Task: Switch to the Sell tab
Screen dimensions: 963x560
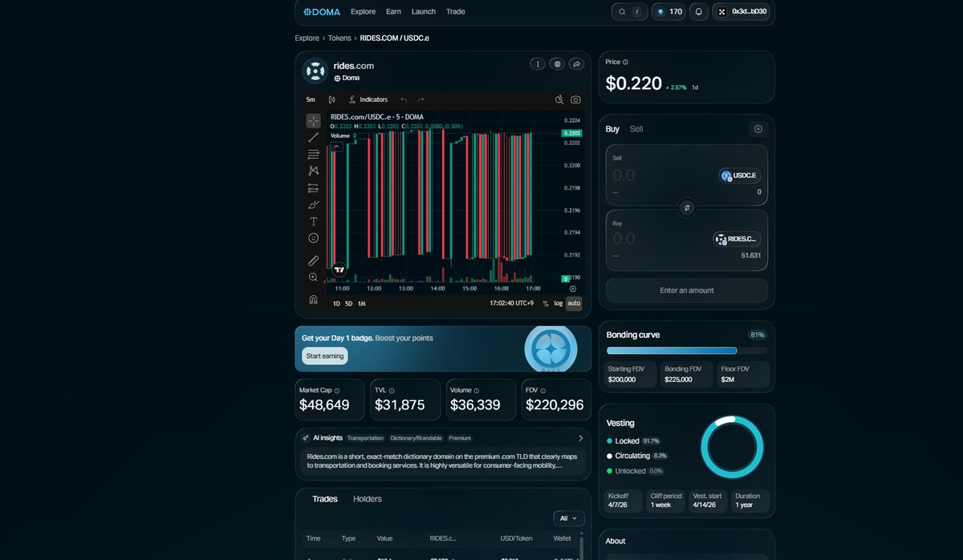Action: (636, 129)
